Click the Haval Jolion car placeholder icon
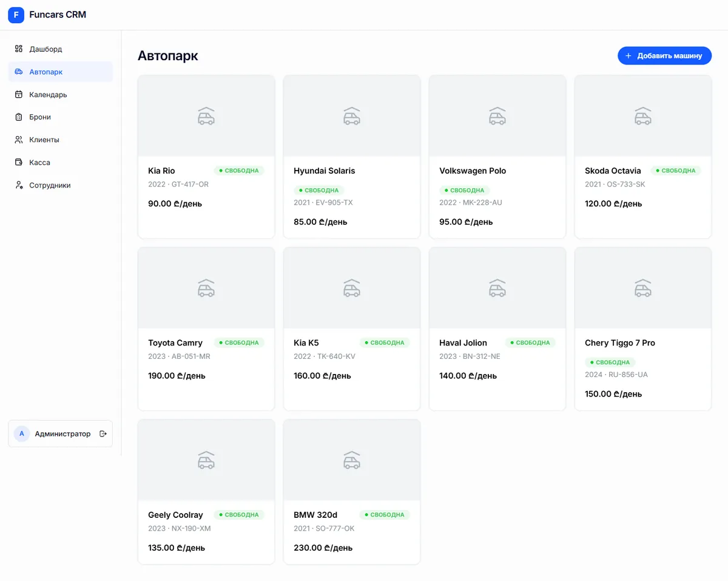This screenshot has width=728, height=581. coord(497,288)
